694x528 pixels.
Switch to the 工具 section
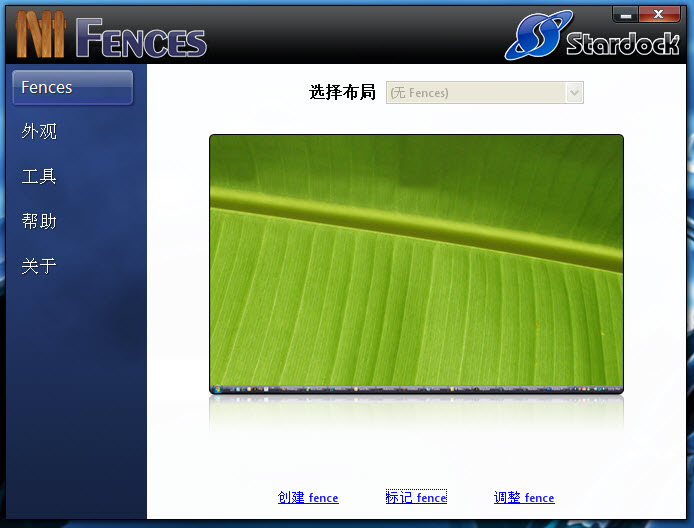point(40,177)
